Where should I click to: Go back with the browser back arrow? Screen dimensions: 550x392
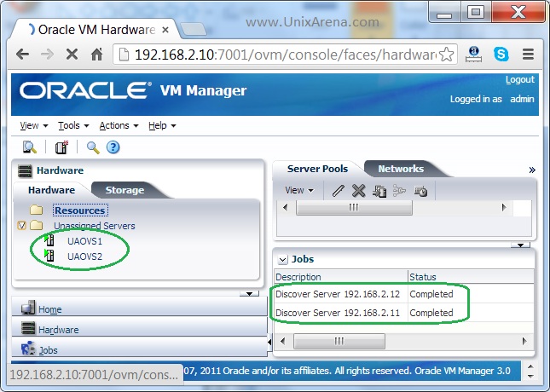coord(23,55)
